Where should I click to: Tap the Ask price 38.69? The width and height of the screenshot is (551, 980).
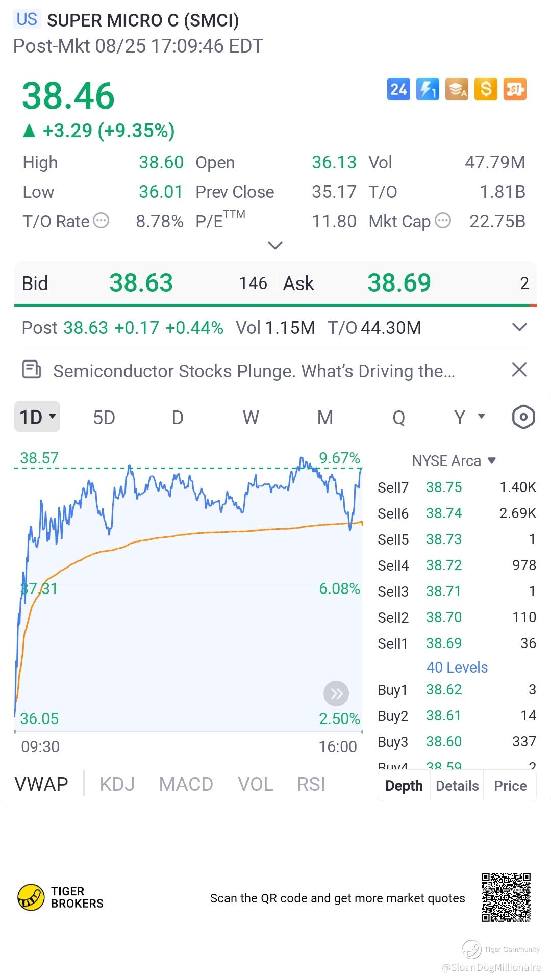[399, 283]
